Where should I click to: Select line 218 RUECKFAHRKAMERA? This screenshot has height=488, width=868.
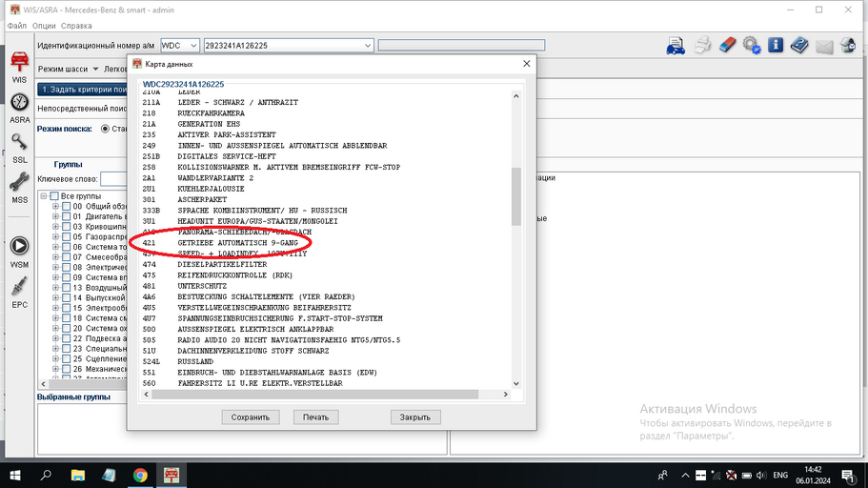pos(193,113)
